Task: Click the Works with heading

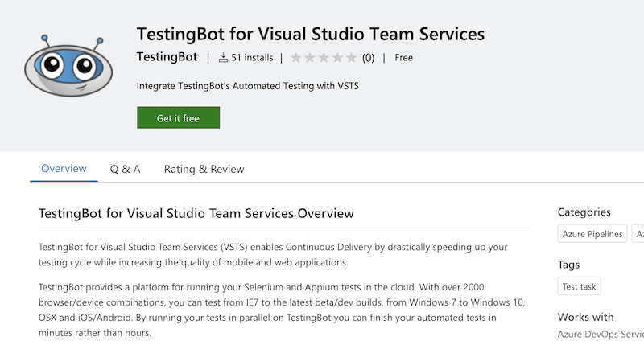Action: (586, 317)
